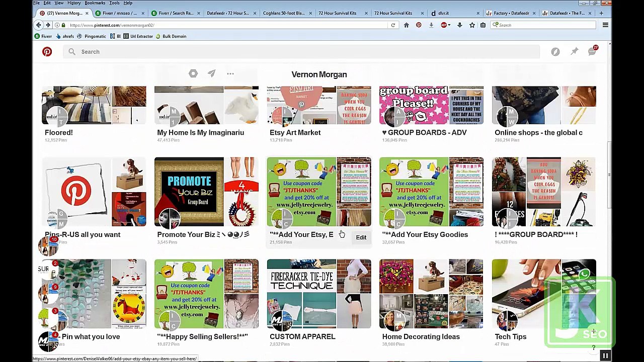This screenshot has width=644, height=362.
Task: Open the Firefox hamburger menu
Action: pos(606,25)
